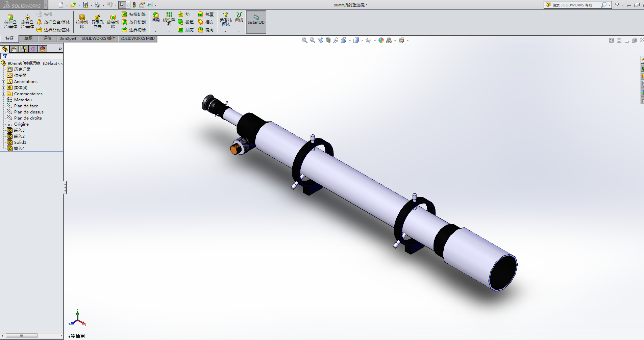Image resolution: width=644 pixels, height=340 pixels.
Task: Choose the Swept Cut (扫描切除) tool
Action: click(134, 15)
